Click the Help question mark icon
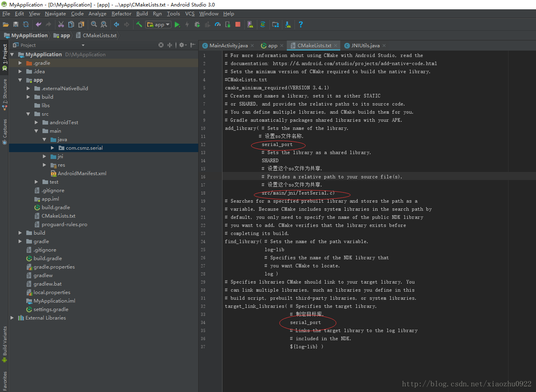 (301, 25)
